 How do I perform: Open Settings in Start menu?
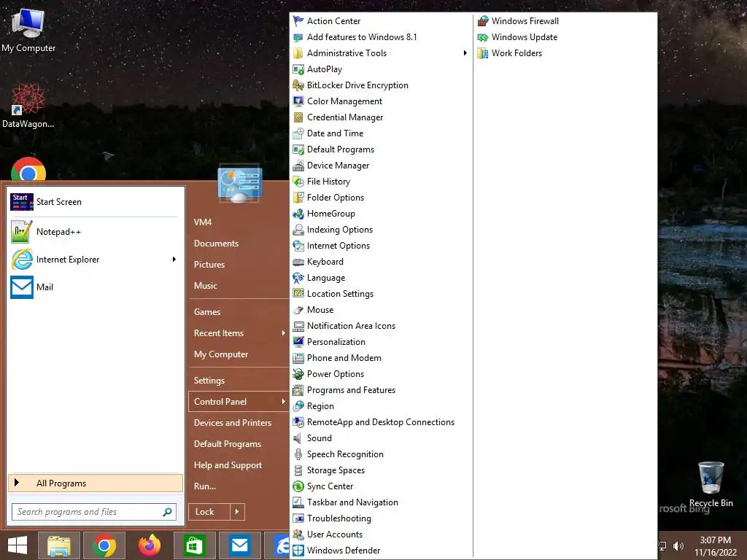[x=209, y=381]
